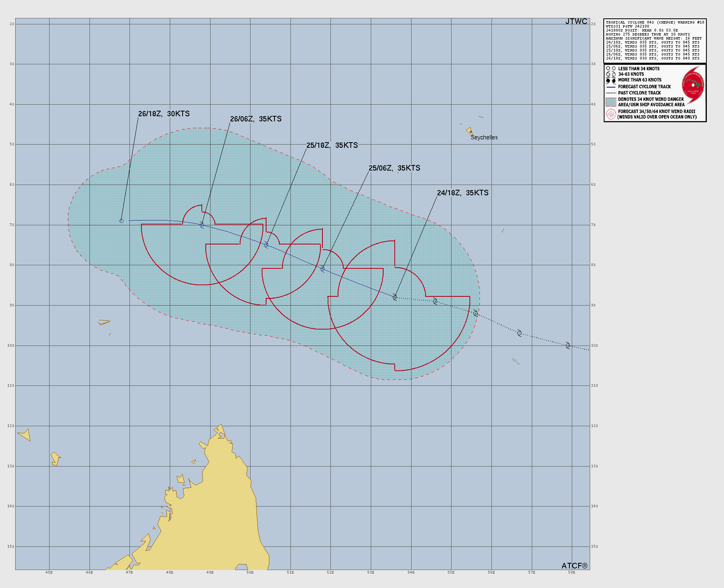
Task: Click the "Past Cyclone Track" legend entry
Action: click(639, 93)
